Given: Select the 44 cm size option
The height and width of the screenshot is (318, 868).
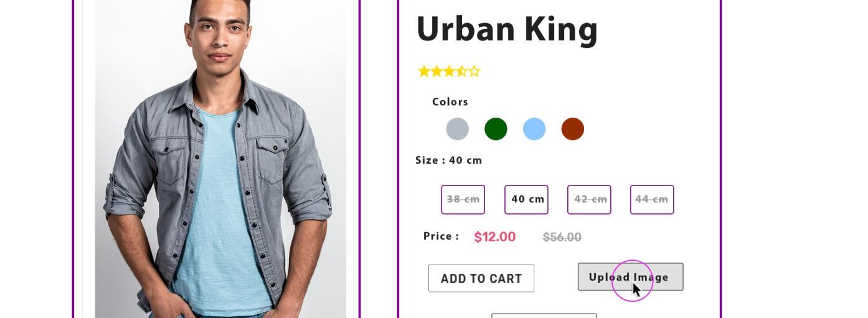Looking at the screenshot, I should (652, 200).
